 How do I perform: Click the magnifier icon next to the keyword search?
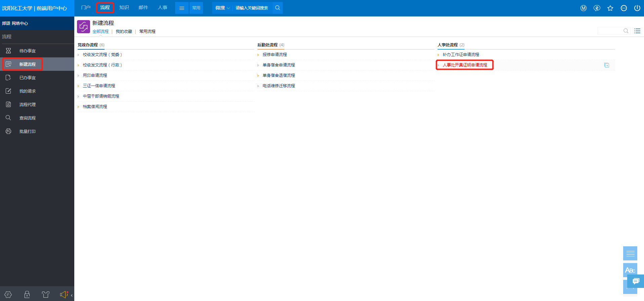pos(278,8)
